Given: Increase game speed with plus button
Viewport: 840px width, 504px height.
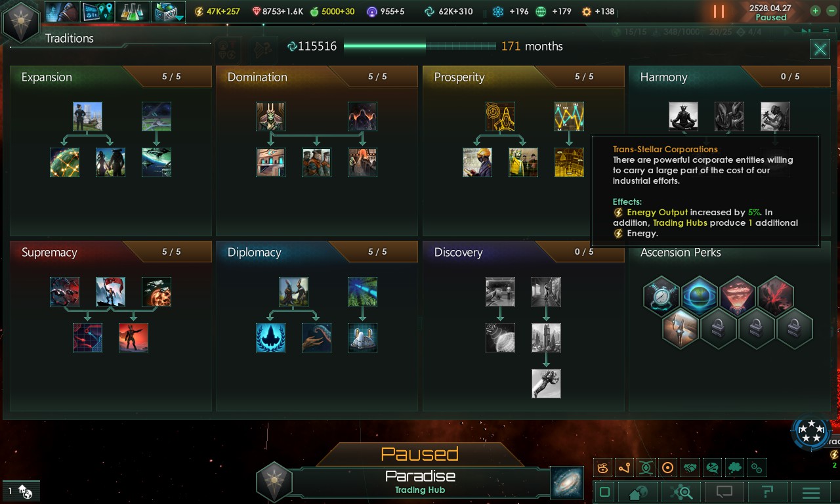Looking at the screenshot, I should (815, 11).
